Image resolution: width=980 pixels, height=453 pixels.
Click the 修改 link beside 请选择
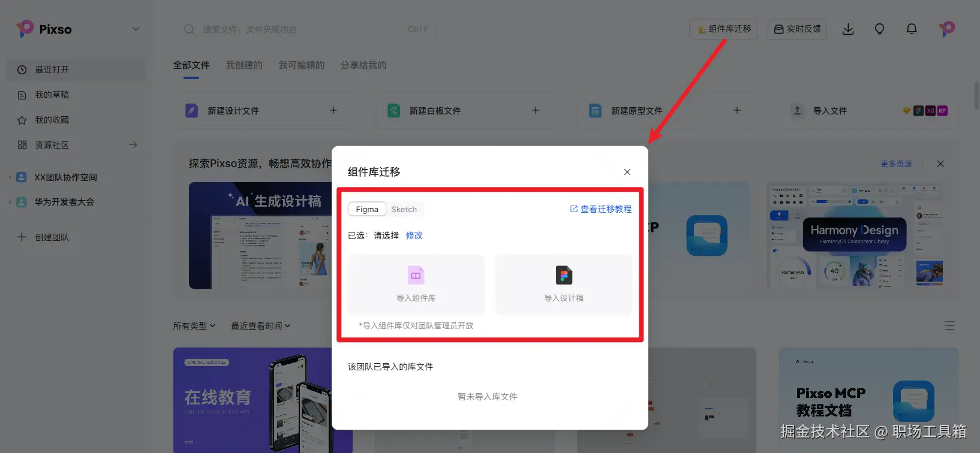(414, 235)
